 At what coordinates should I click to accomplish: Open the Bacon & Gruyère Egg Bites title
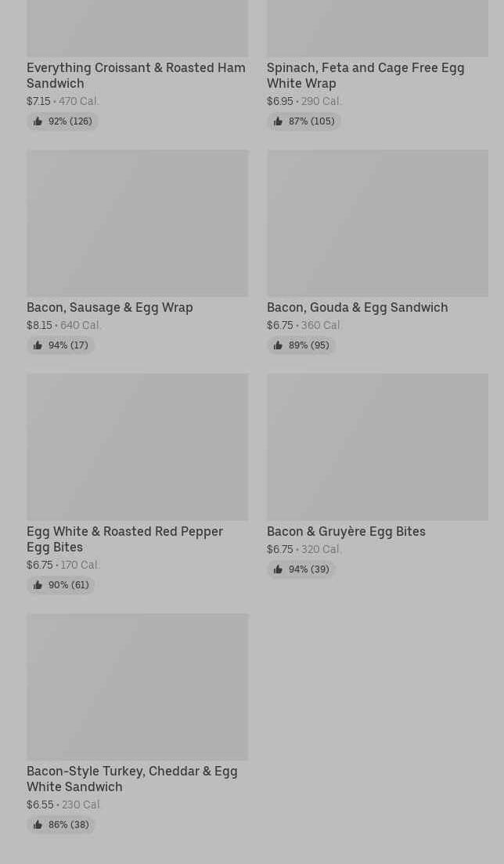346,531
